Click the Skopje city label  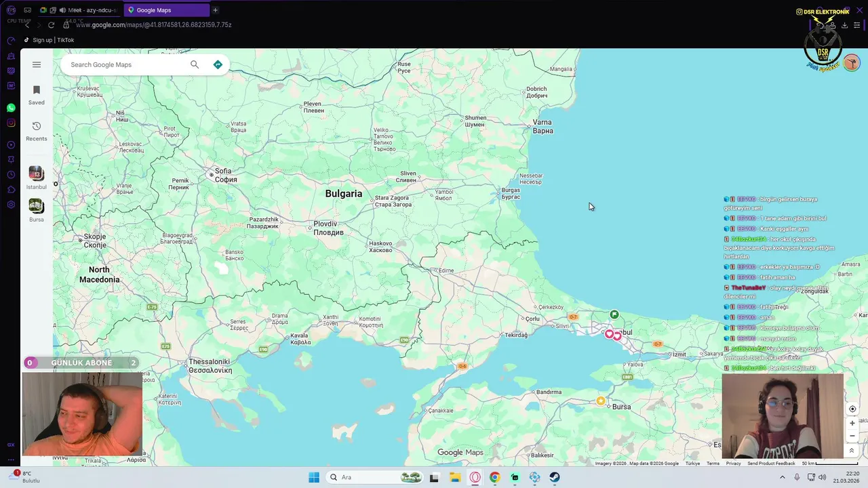pyautogui.click(x=95, y=241)
